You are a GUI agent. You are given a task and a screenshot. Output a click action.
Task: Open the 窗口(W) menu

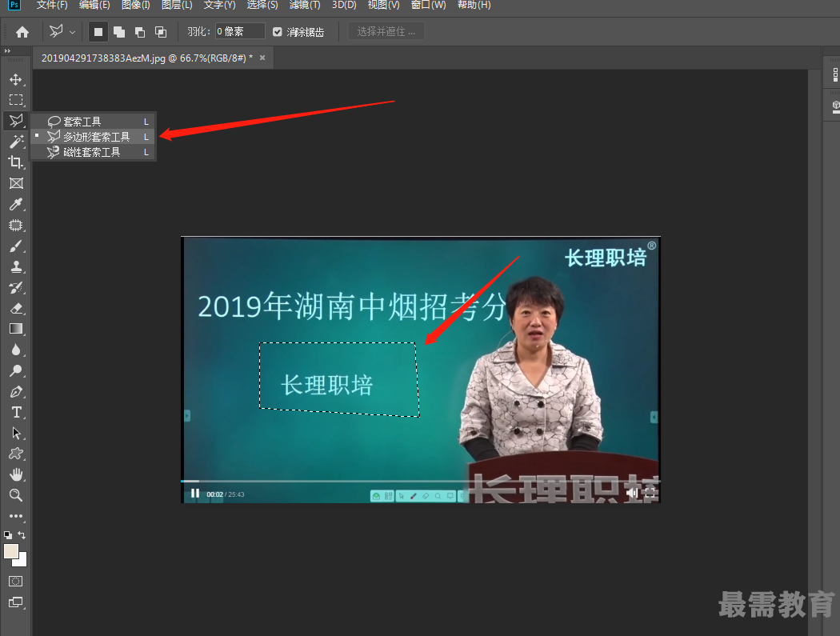pyautogui.click(x=429, y=5)
